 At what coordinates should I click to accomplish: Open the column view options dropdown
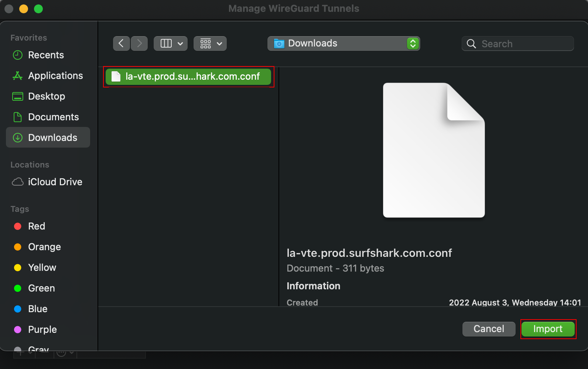pyautogui.click(x=171, y=44)
